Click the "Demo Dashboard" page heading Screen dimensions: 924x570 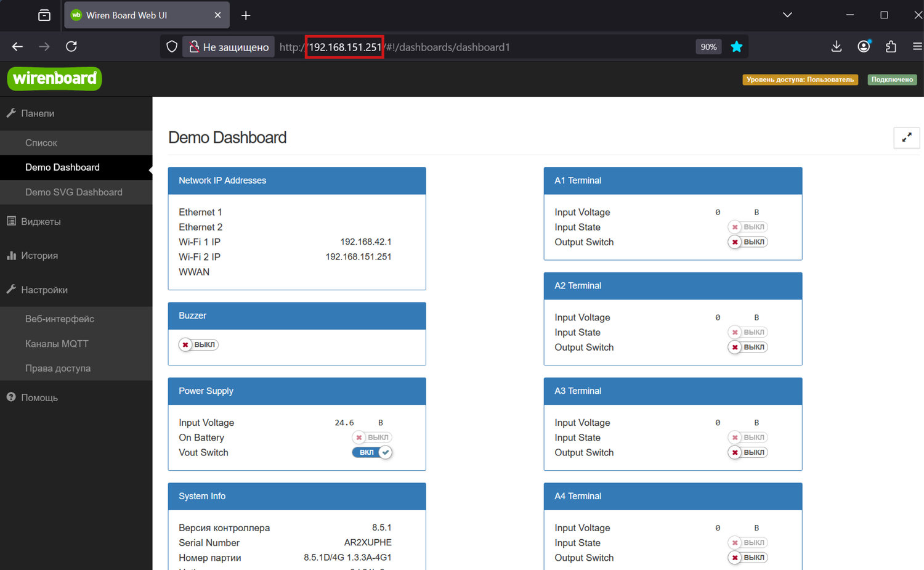tap(227, 137)
